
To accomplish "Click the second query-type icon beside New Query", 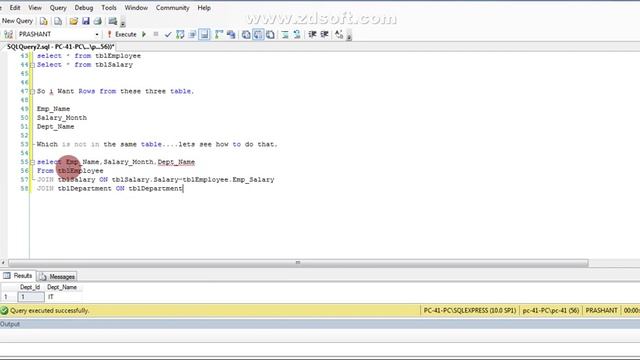I will coord(58,21).
